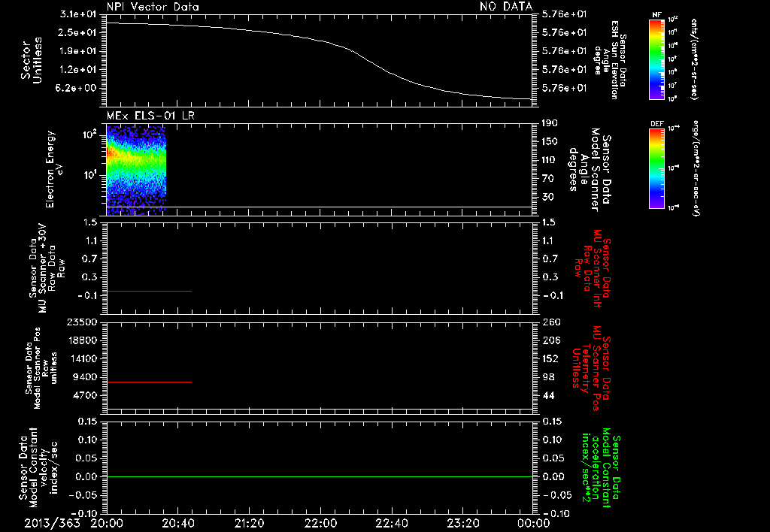Click the "20:00" time tick label

point(107,523)
